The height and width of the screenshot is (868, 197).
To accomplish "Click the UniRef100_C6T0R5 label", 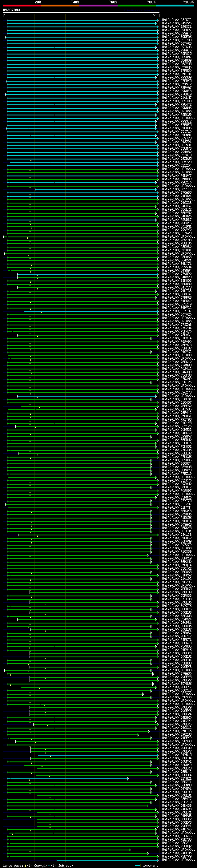I will point(177,43).
